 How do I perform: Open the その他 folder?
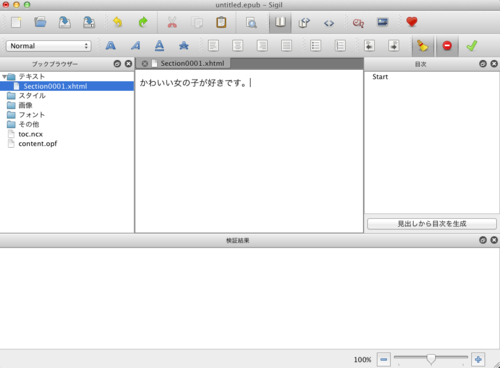(28, 125)
